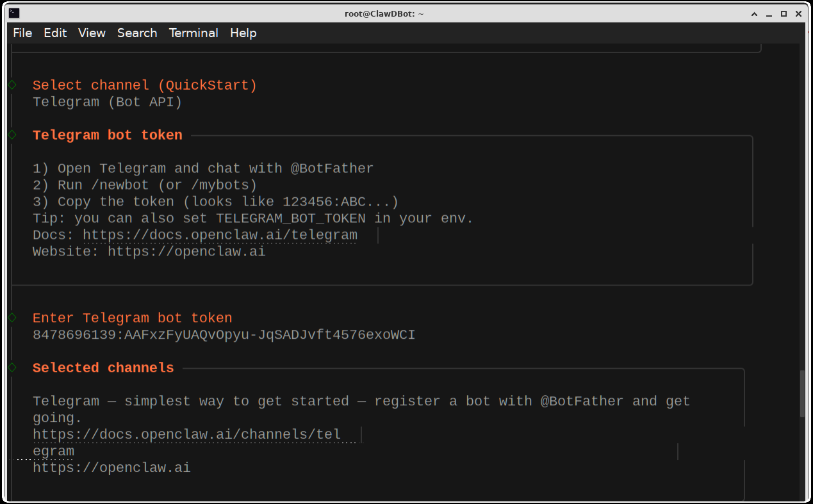
Task: Click the TELEGRAM_BOT_TOKEN tip line
Action: coord(253,218)
